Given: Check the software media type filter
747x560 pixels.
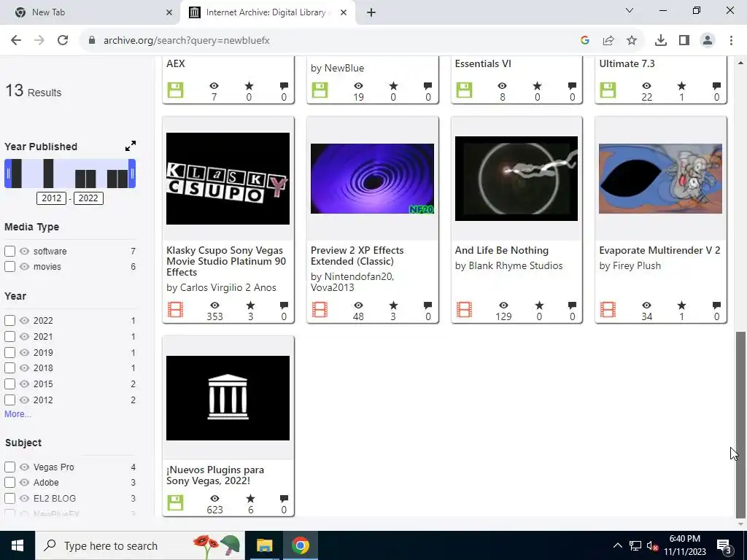Looking at the screenshot, I should pos(9,251).
